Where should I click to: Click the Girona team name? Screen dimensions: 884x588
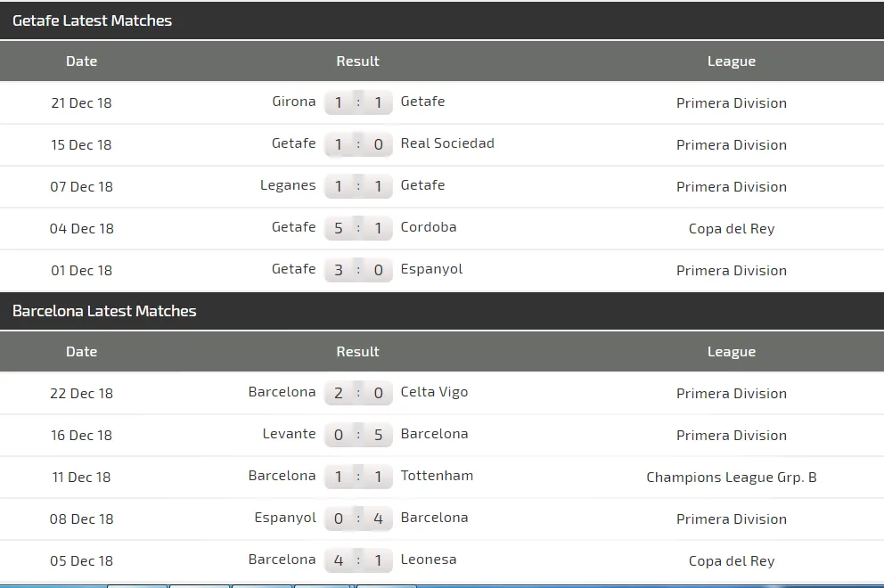click(294, 102)
